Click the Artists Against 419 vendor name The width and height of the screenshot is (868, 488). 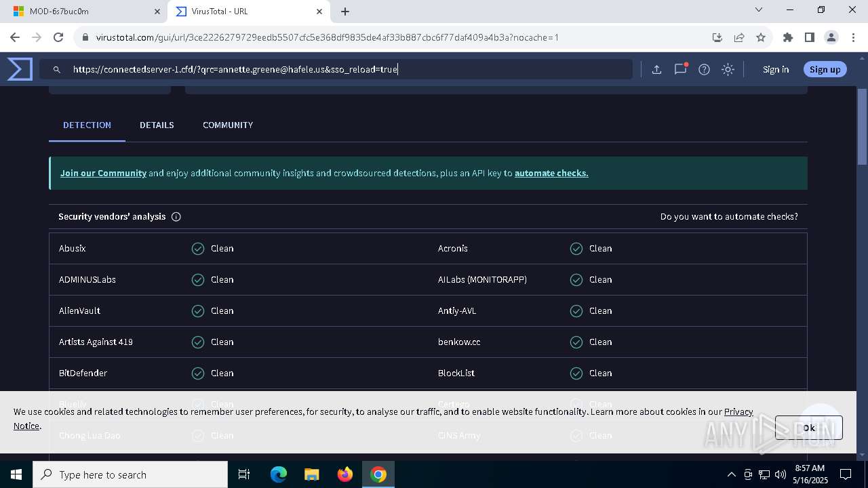click(x=96, y=342)
